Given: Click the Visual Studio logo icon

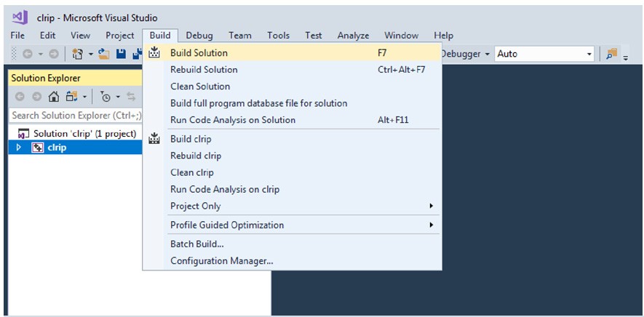Looking at the screenshot, I should point(20,17).
